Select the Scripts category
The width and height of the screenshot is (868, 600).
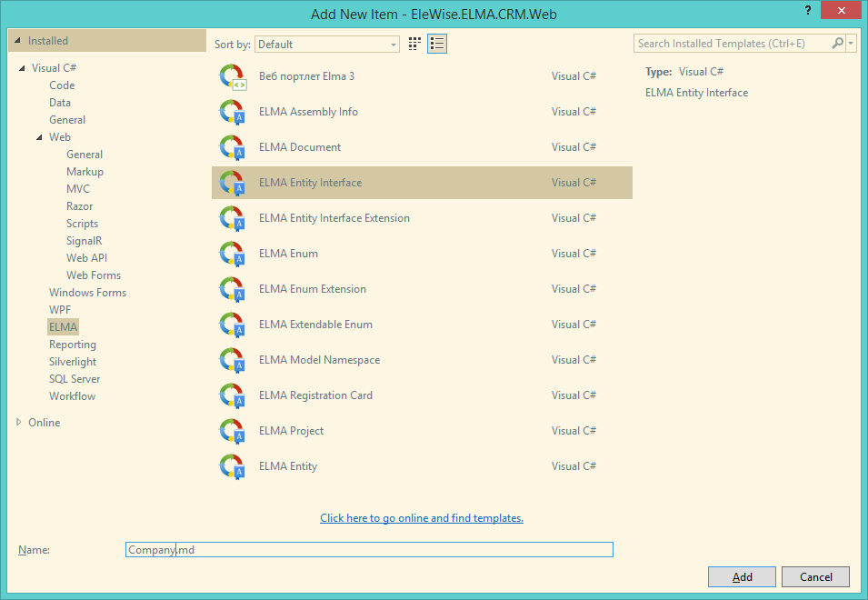coord(82,223)
